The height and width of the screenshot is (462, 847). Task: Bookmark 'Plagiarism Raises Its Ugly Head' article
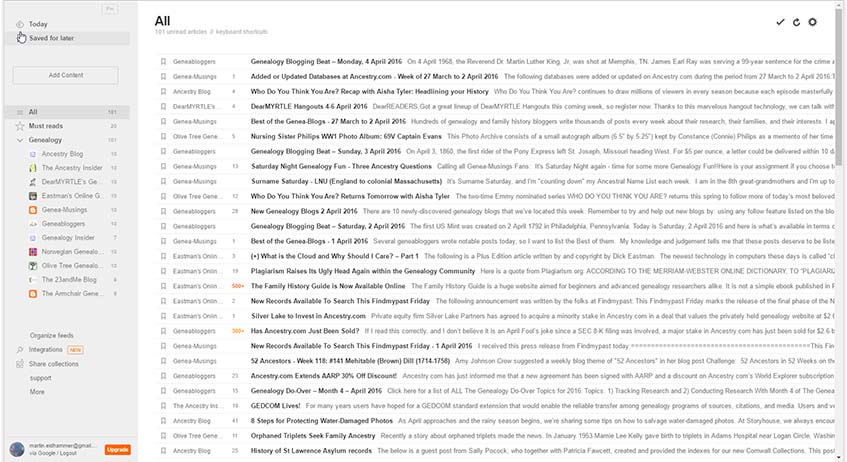[163, 271]
